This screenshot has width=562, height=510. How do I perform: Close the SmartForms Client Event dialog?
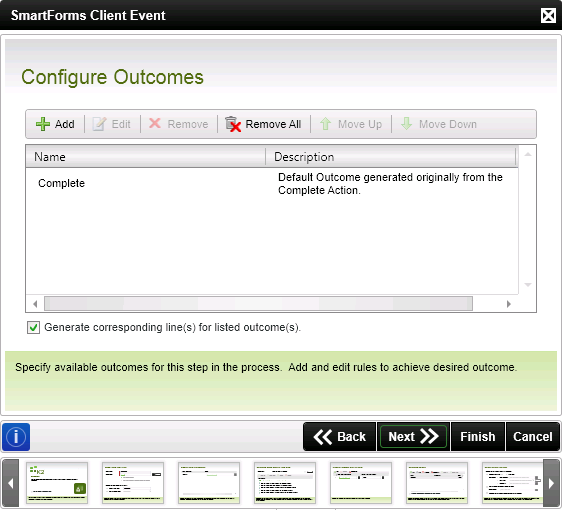[x=548, y=15]
